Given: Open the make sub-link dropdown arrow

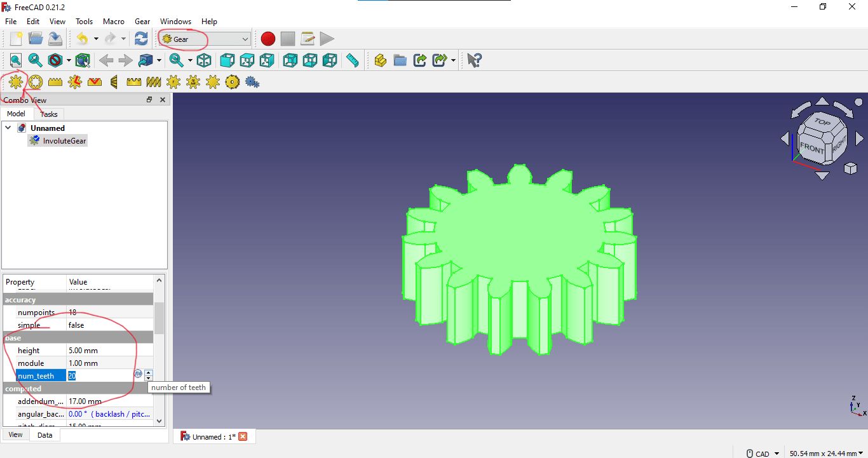Looking at the screenshot, I should click(x=453, y=60).
